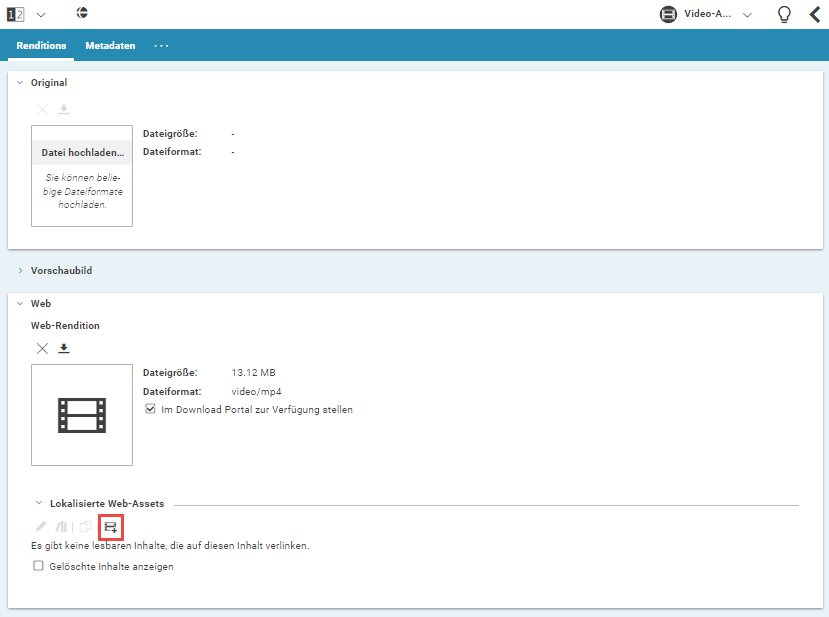This screenshot has height=617, width=829.
Task: Switch to the Metadaten tab
Action: click(x=110, y=46)
